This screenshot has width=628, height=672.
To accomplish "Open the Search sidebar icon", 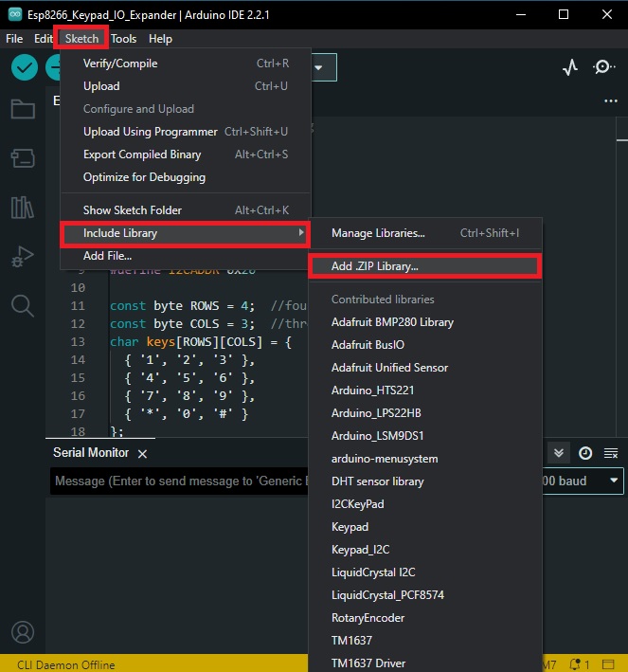I will click(23, 306).
